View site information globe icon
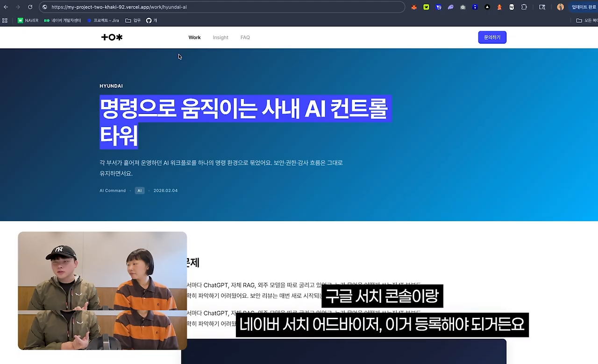598x364 pixels. click(45, 7)
